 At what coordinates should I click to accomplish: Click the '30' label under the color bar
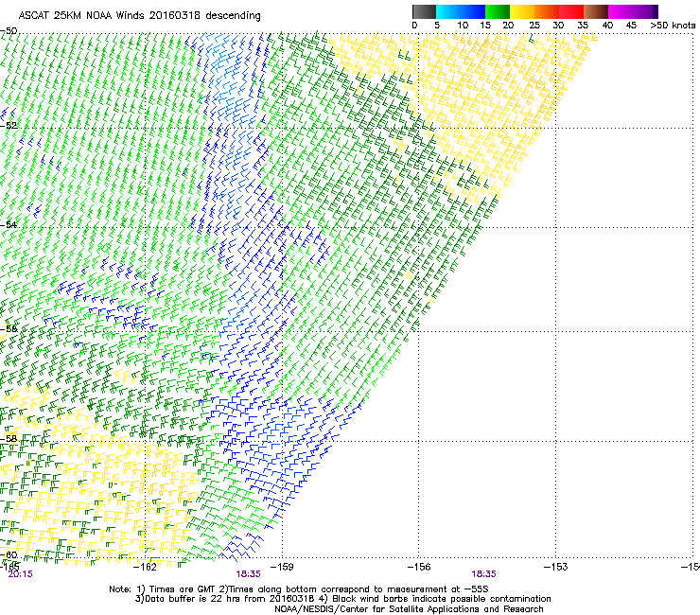tap(558, 26)
